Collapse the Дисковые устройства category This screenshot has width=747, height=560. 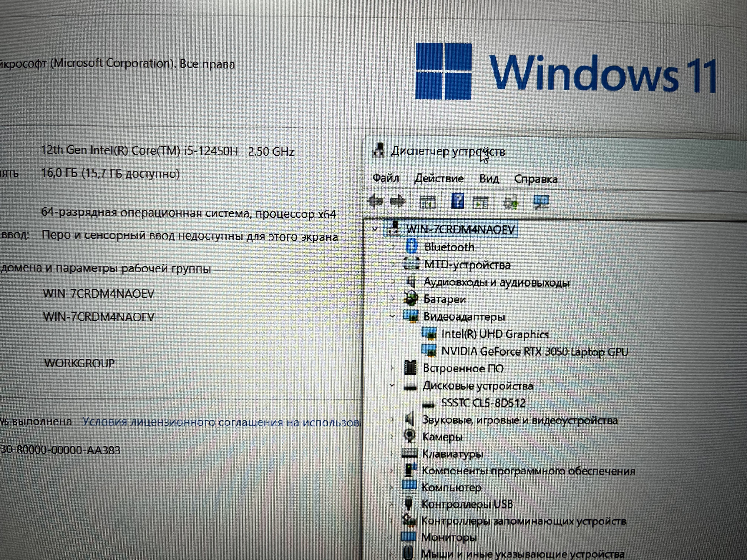click(x=392, y=385)
